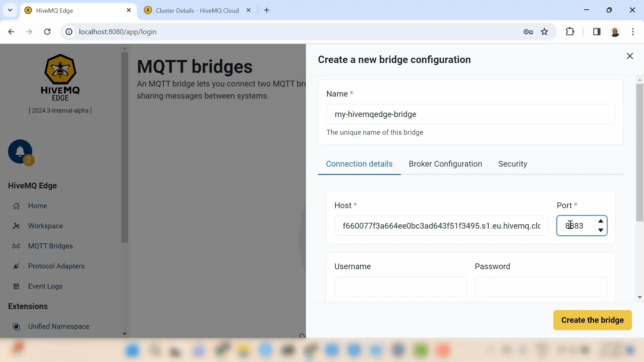Click the MQTT bridges page heading
This screenshot has width=644, height=362.
tap(195, 66)
